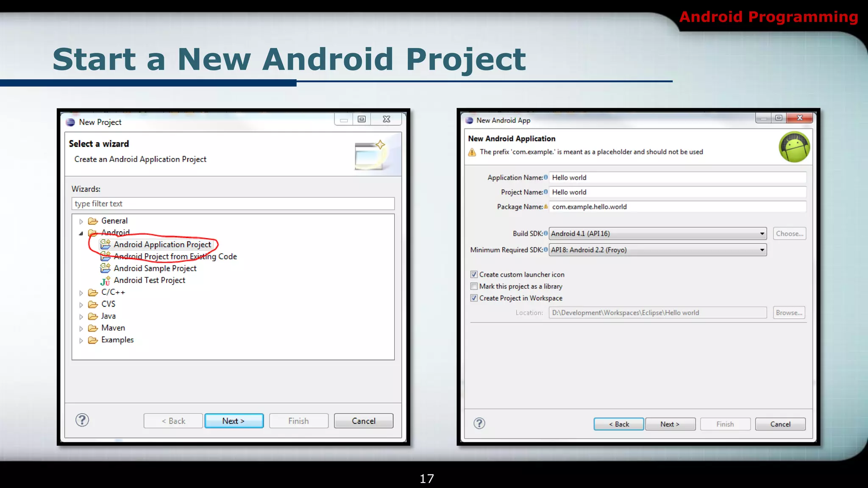
Task: Enable Mark this project as a library
Action: coord(474,286)
